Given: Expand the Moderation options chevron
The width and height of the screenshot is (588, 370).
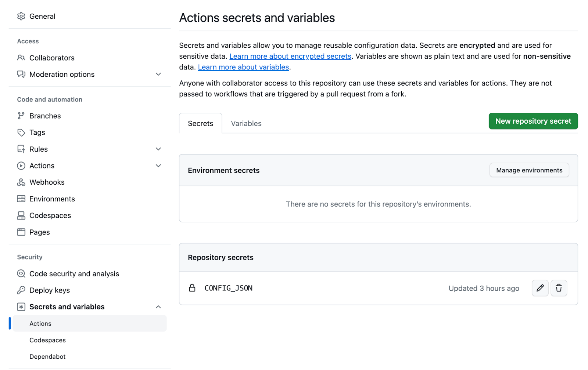Looking at the screenshot, I should coord(158,75).
